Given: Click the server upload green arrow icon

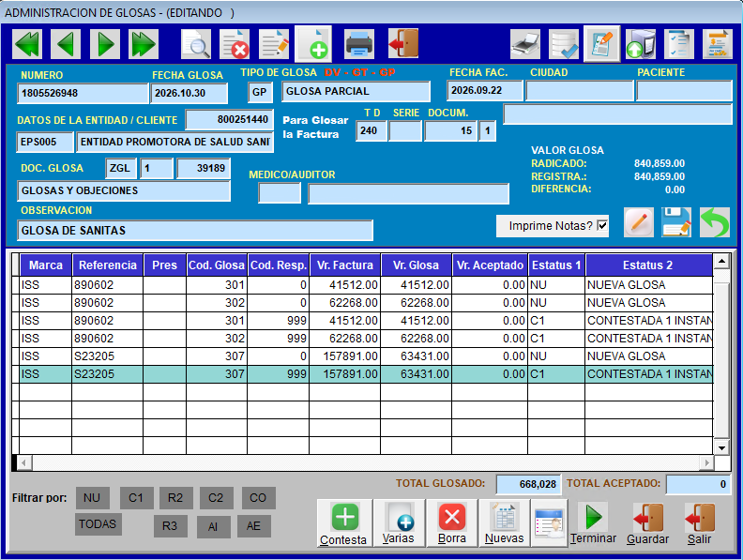Looking at the screenshot, I should (x=641, y=44).
